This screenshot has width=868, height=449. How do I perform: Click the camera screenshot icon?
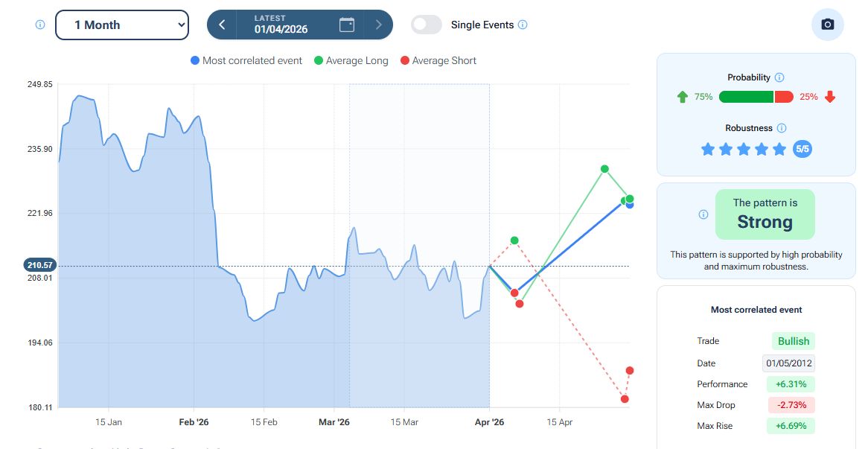pos(827,25)
